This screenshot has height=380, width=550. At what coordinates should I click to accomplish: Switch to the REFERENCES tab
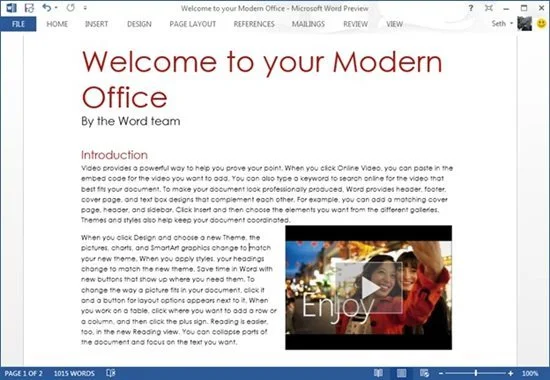pos(254,24)
